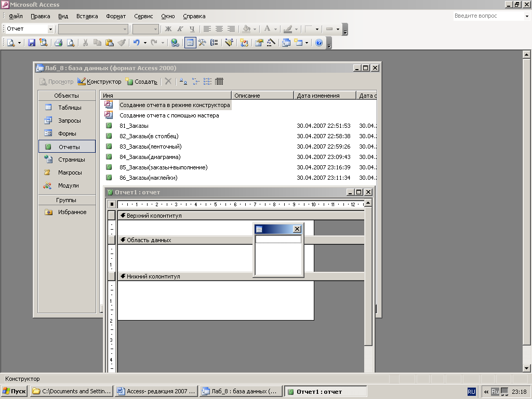Screen dimensions: 532x399
Task: Click the Print icon
Action: pos(58,43)
